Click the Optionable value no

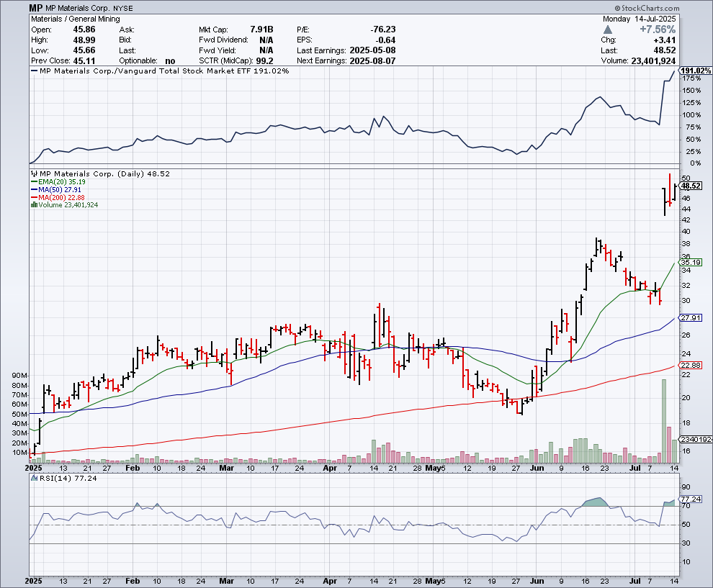[x=170, y=61]
